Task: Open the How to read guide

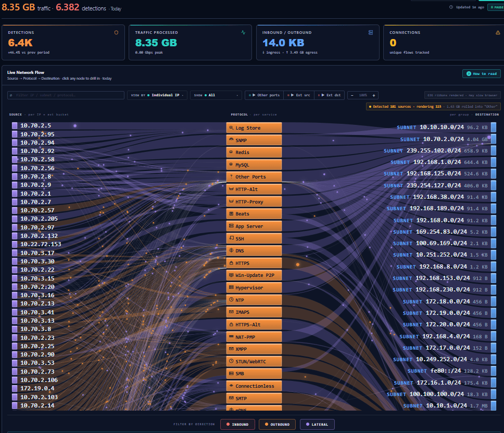Action: (482, 73)
